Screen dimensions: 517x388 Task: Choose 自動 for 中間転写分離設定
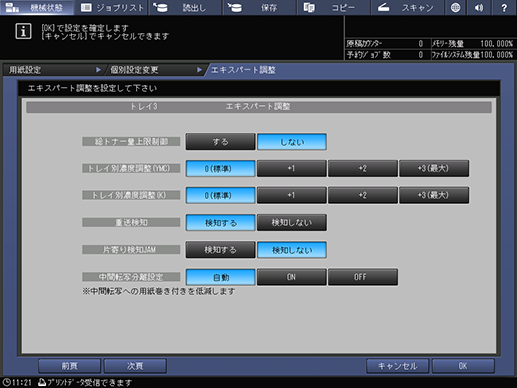coord(220,277)
